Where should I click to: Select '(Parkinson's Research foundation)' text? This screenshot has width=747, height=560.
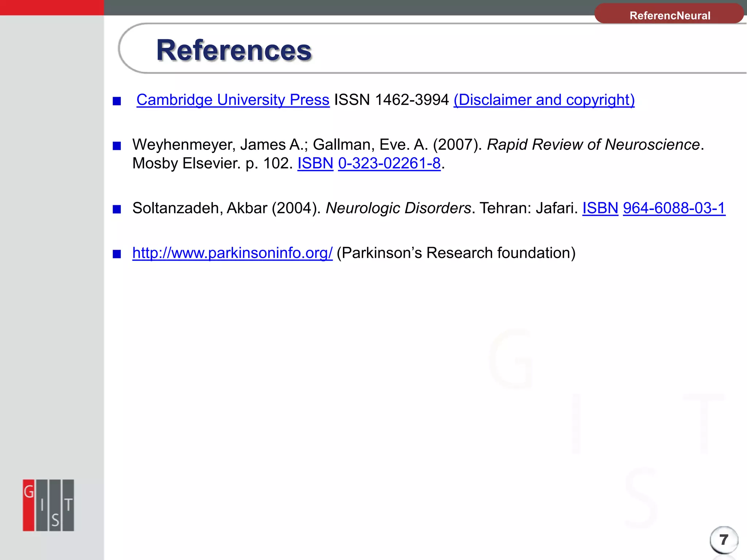(x=456, y=253)
